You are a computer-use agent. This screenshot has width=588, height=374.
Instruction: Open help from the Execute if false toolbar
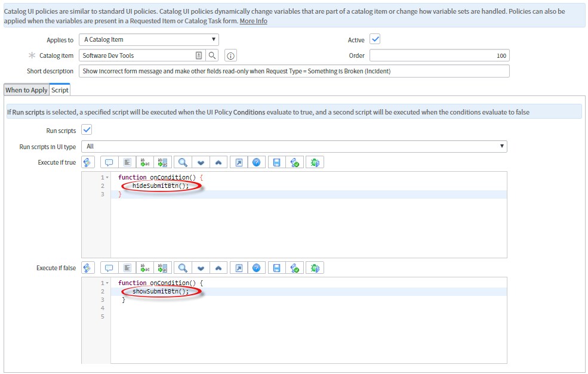pos(256,268)
